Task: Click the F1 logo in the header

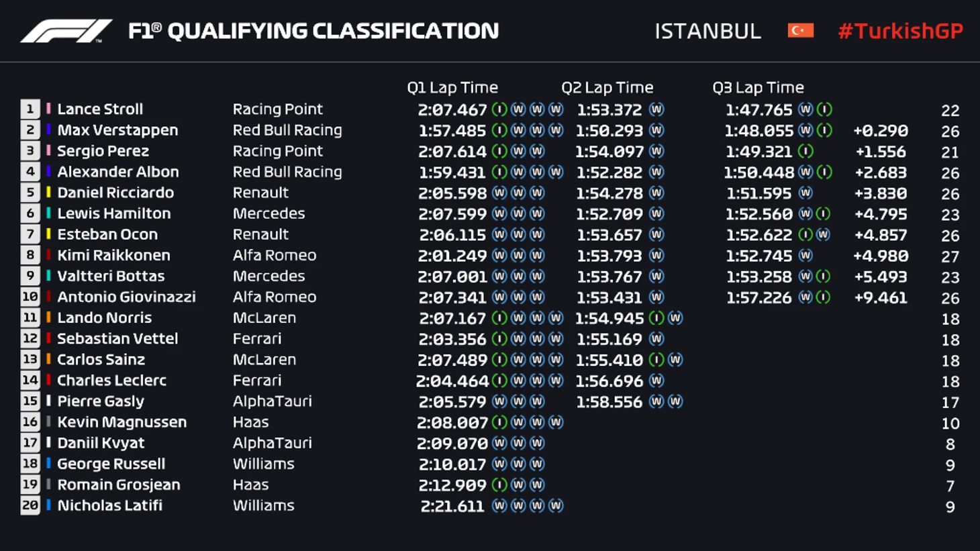Action: click(x=66, y=31)
